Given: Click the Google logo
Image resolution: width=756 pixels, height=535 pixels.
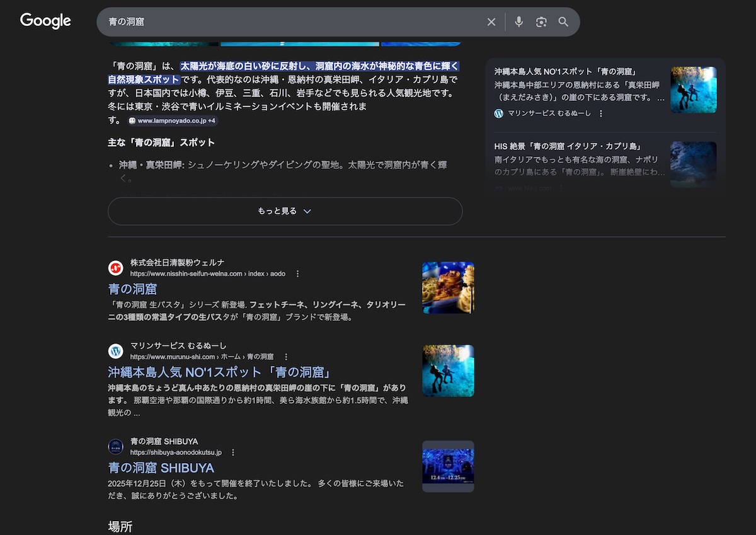Looking at the screenshot, I should point(45,21).
